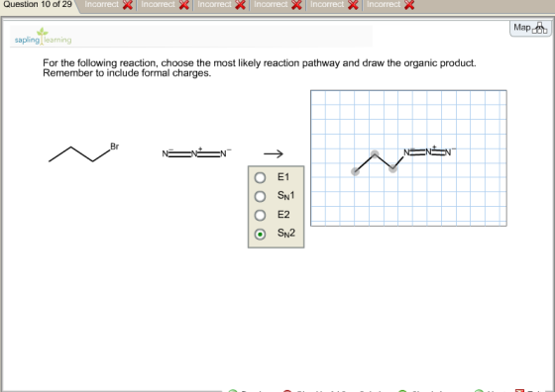Switch to the Question 10 of 29 tab

[38, 5]
